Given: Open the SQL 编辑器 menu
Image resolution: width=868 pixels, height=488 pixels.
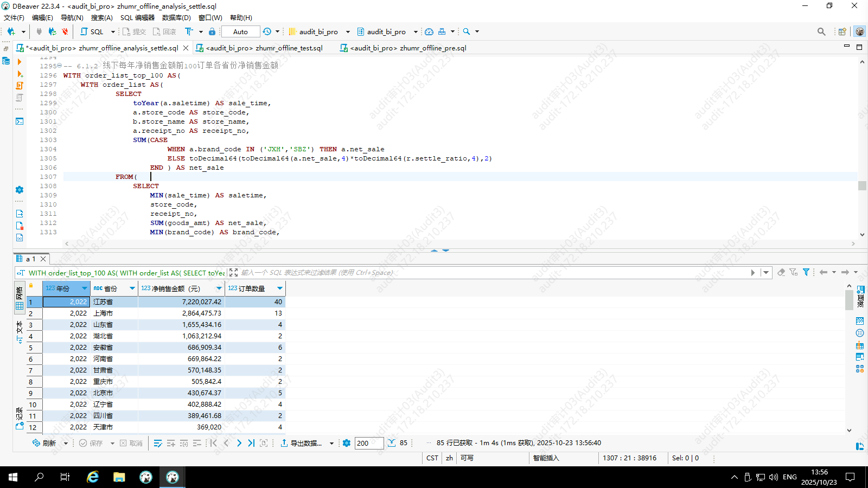Looking at the screenshot, I should coord(137,18).
